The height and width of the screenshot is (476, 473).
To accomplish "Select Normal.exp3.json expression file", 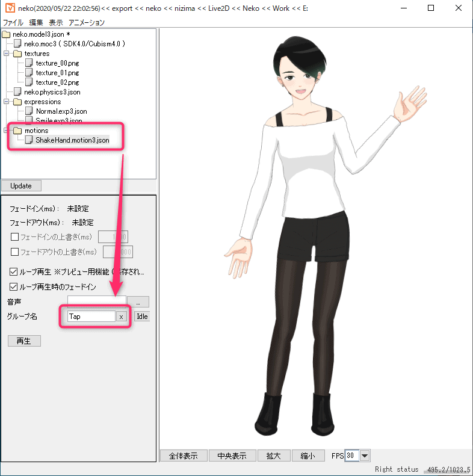I will tap(61, 111).
